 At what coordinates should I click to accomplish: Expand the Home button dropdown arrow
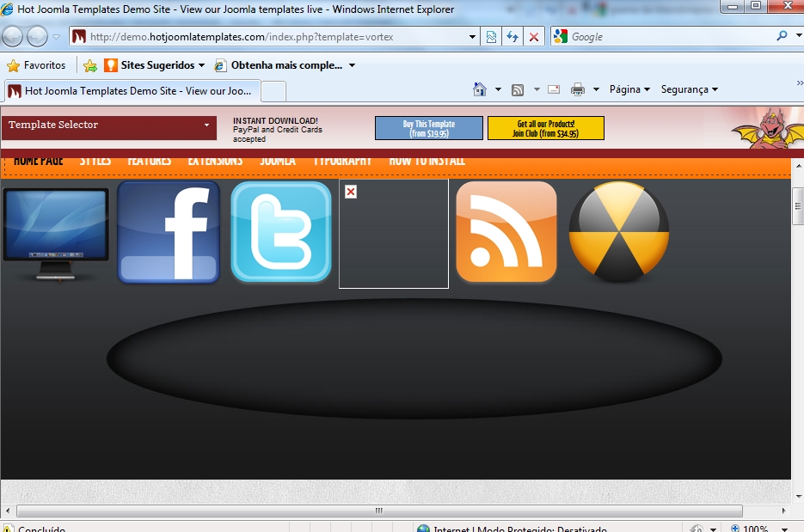pyautogui.click(x=498, y=89)
